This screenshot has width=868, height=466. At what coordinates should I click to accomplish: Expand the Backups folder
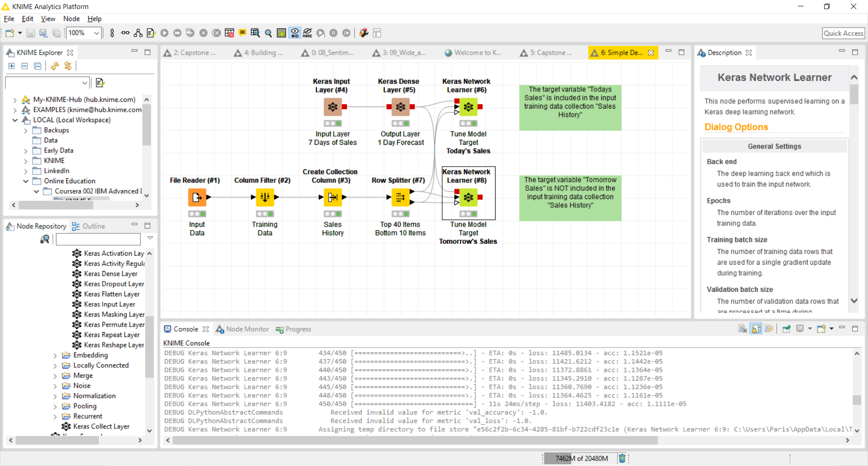[26, 130]
